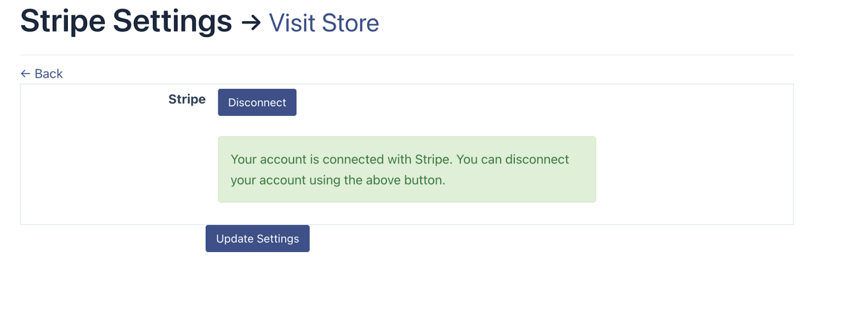Go back using the Back link
Viewport: 868px width, 310px height.
point(48,74)
